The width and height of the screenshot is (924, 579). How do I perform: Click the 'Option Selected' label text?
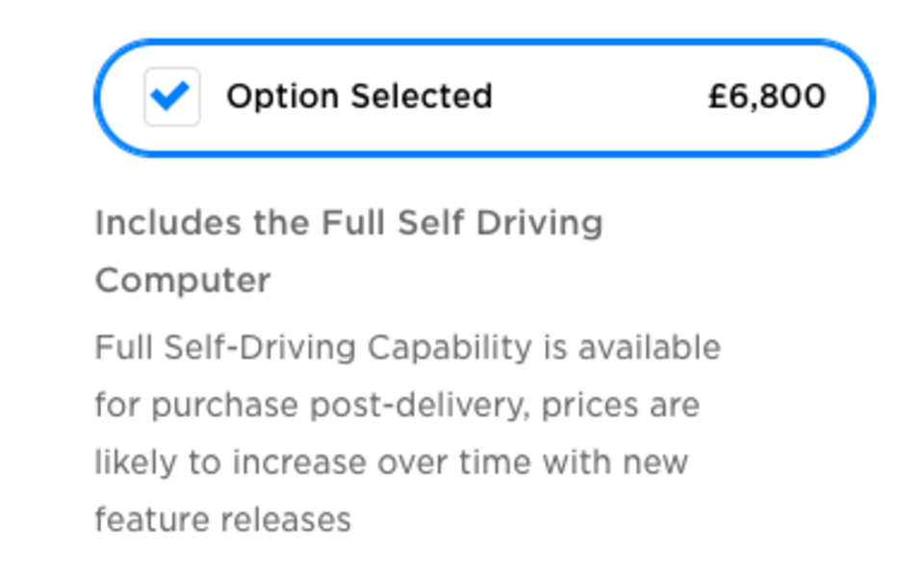point(359,97)
